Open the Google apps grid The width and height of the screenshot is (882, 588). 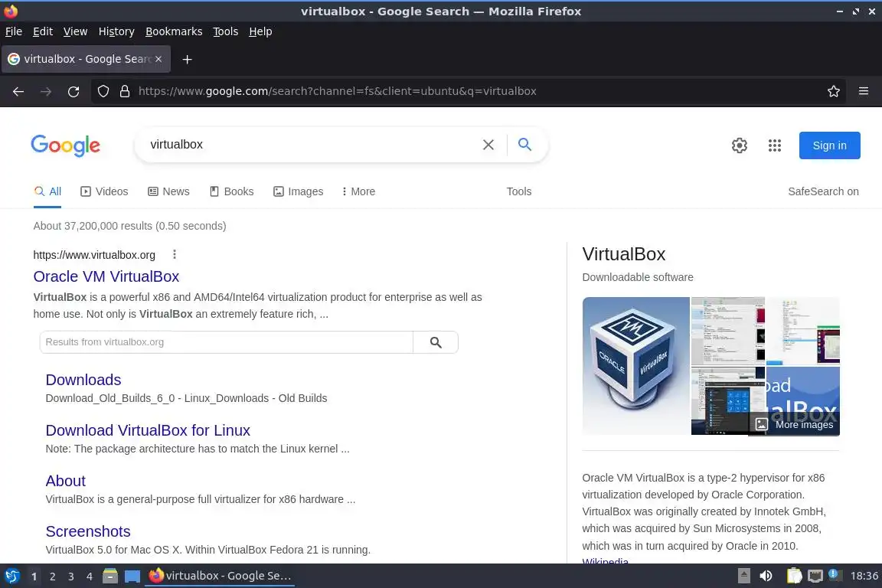click(x=775, y=145)
